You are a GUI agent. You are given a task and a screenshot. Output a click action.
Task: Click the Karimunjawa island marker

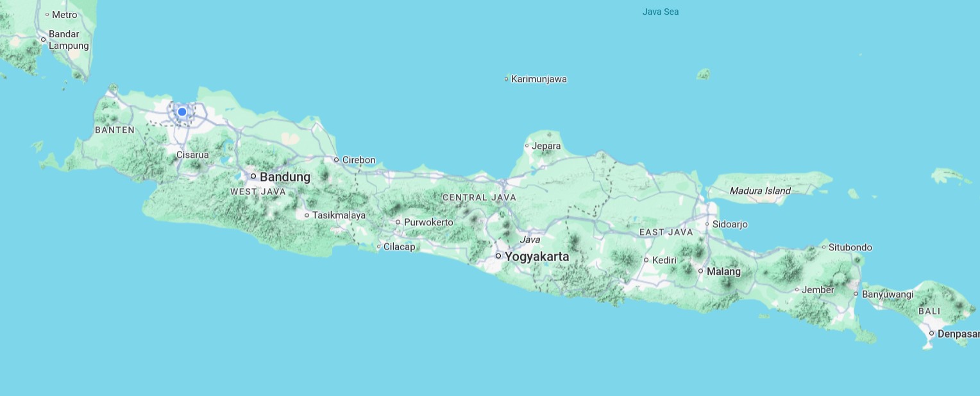pyautogui.click(x=505, y=78)
